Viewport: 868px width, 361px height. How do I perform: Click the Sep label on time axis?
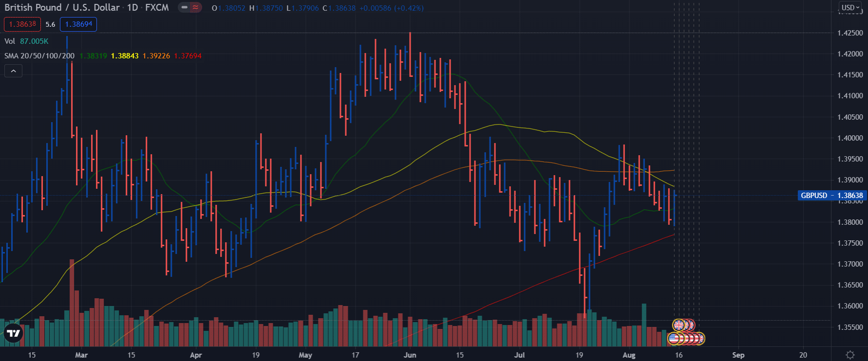[738, 355]
